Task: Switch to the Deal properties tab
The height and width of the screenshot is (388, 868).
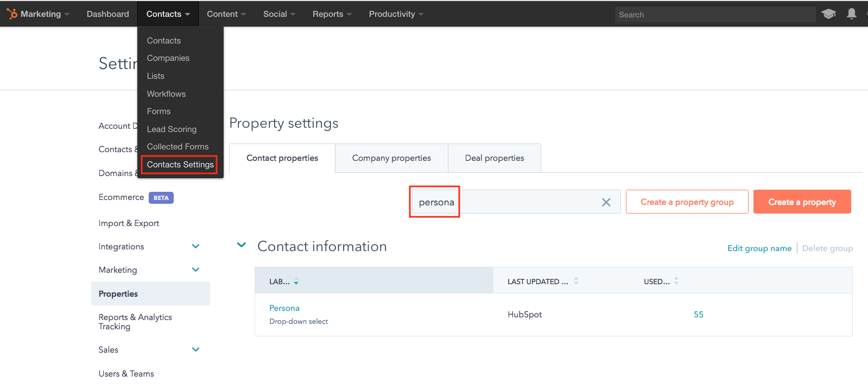Action: [495, 158]
